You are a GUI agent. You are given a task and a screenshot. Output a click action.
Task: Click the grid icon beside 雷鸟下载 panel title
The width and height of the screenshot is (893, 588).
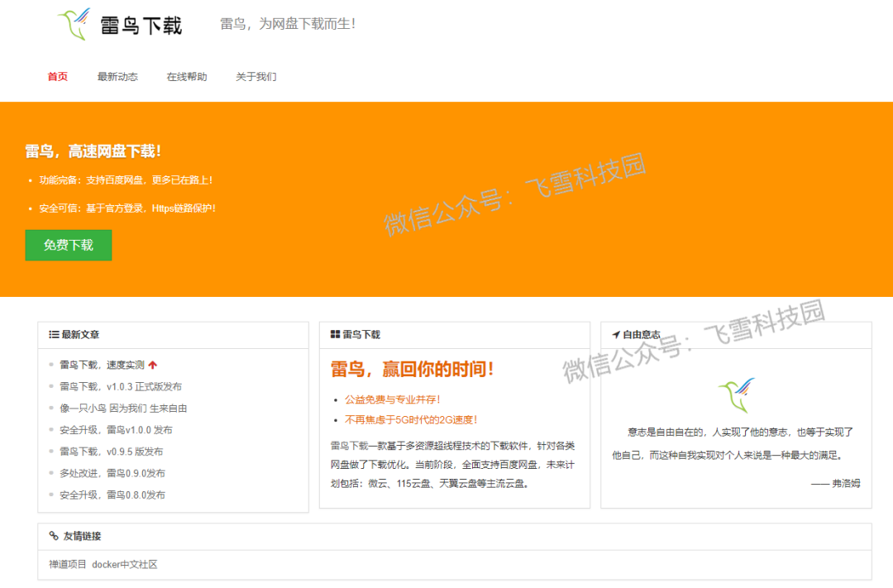335,335
